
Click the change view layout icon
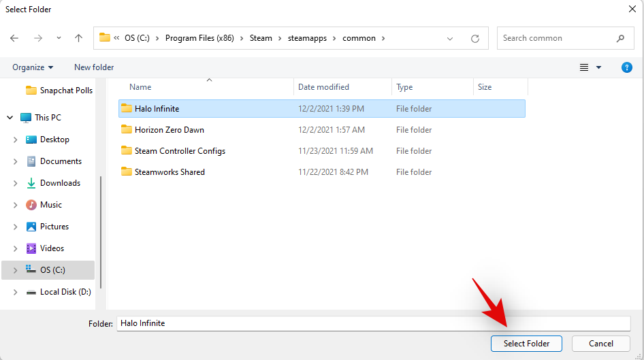pyautogui.click(x=584, y=67)
